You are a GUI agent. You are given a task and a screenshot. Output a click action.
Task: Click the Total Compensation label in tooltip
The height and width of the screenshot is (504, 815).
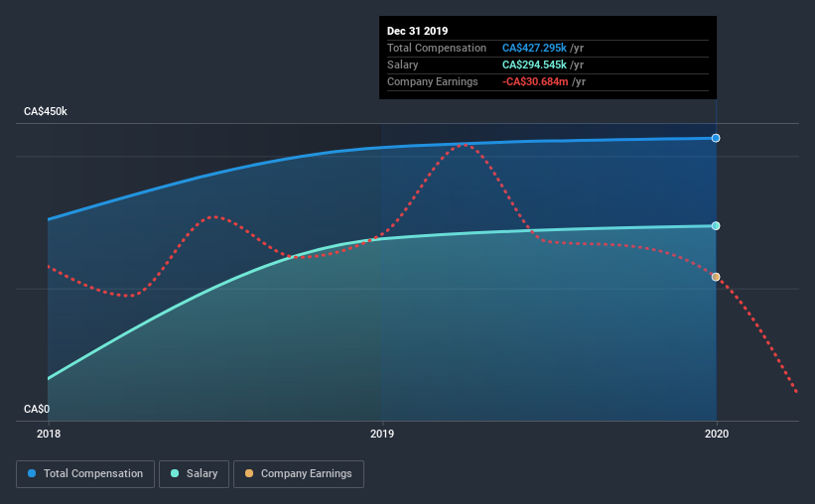(x=437, y=48)
